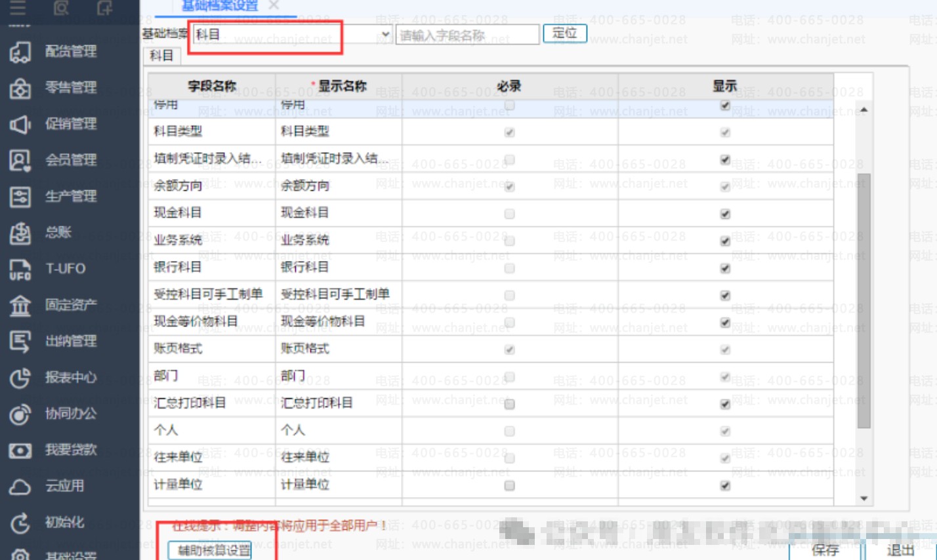This screenshot has width=937, height=560.
Task: Select the 现金等价物科目 display name cell
Action: (339, 322)
